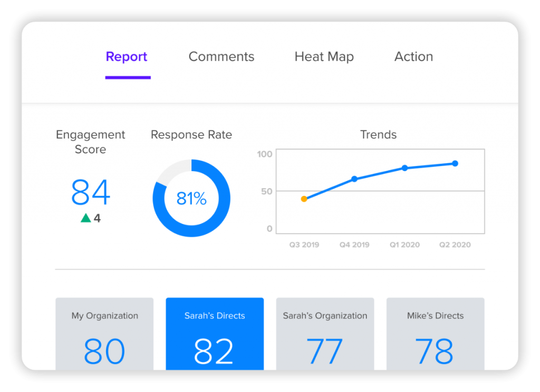Click the Trends chart title
540x392 pixels.
coord(378,134)
